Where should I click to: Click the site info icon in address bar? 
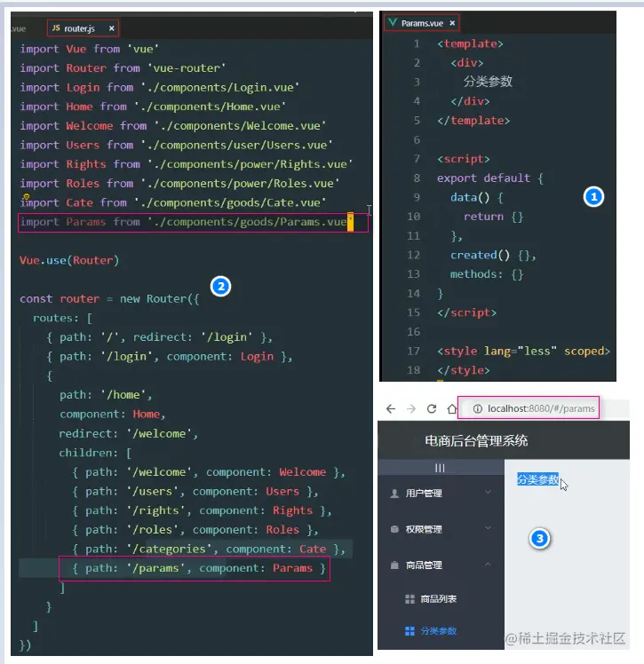(478, 408)
